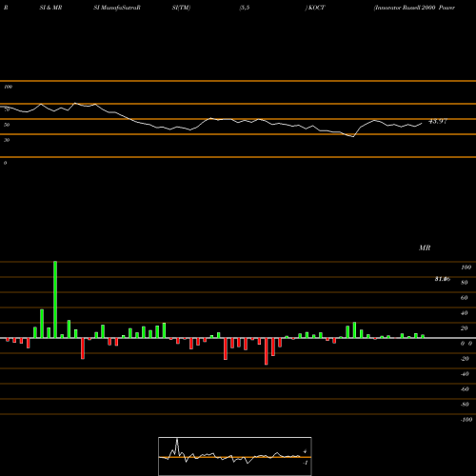
Task: Click the 'Innovator Russell 2000 Power' title
Action: click(x=414, y=8)
